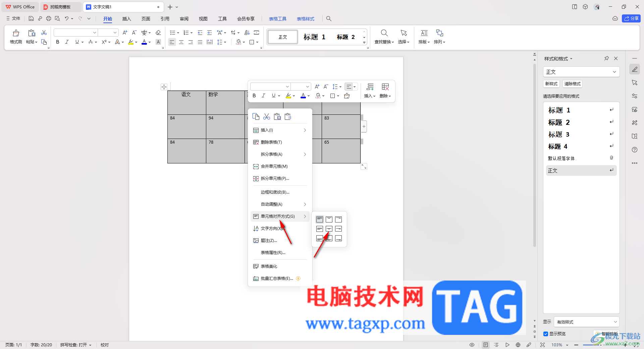644x349 pixels.
Task: Click the font color A in floating toolbar
Action: tap(303, 96)
